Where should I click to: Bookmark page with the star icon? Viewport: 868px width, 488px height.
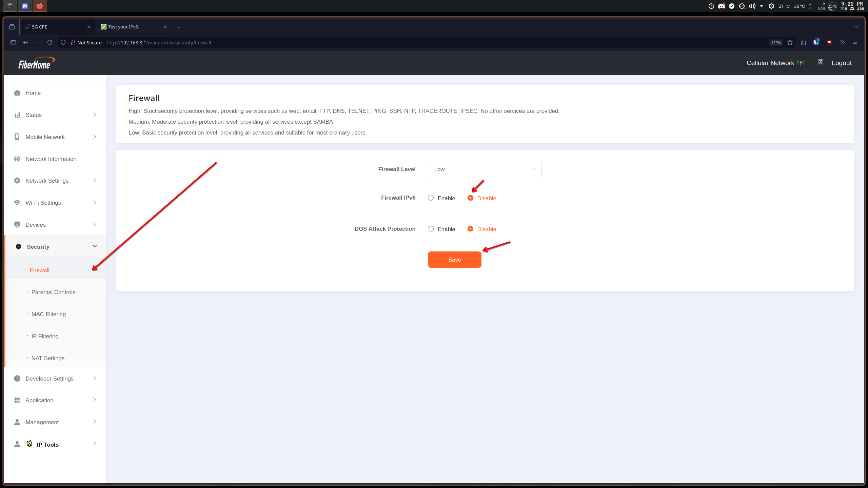coord(790,42)
